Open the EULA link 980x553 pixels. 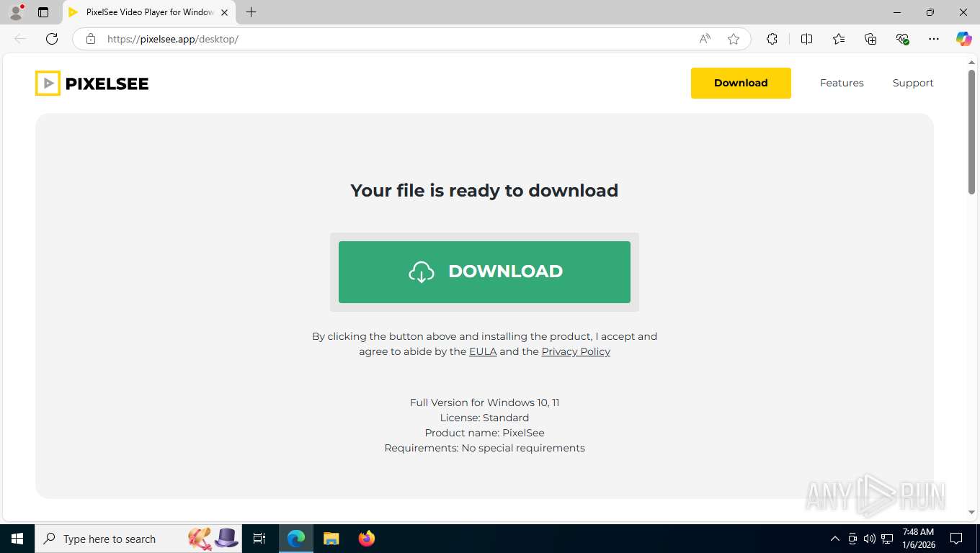(483, 351)
